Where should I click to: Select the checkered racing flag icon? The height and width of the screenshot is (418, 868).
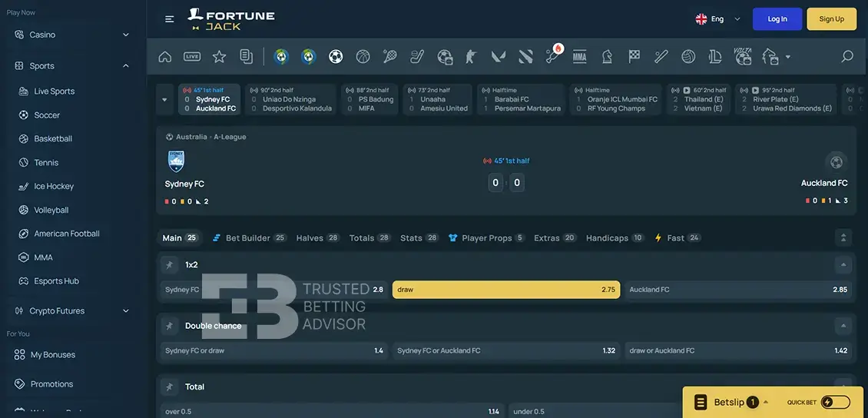[x=634, y=56]
